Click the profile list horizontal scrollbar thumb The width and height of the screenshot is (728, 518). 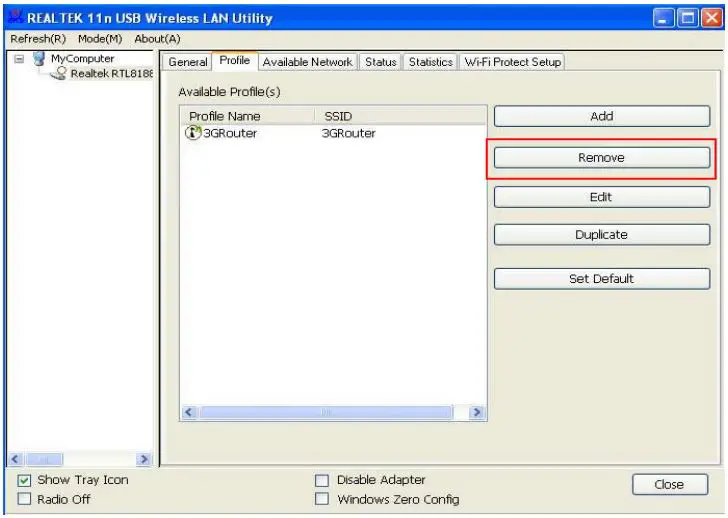326,412
